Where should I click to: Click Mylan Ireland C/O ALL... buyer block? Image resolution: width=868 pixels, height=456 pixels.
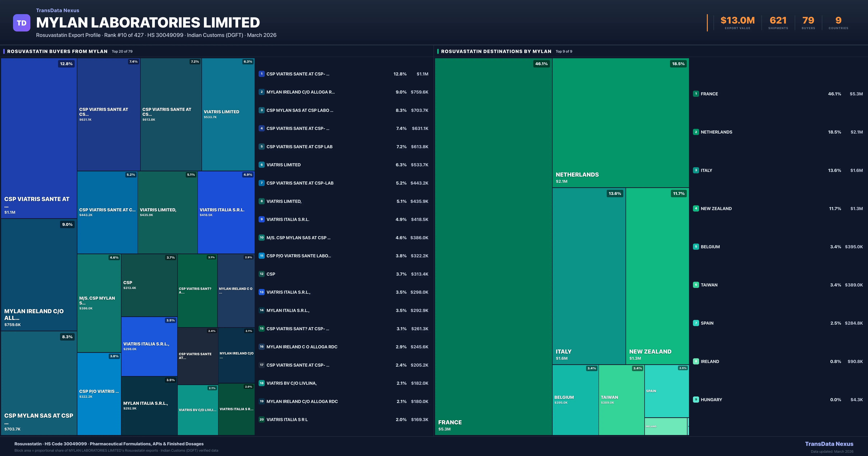click(39, 275)
